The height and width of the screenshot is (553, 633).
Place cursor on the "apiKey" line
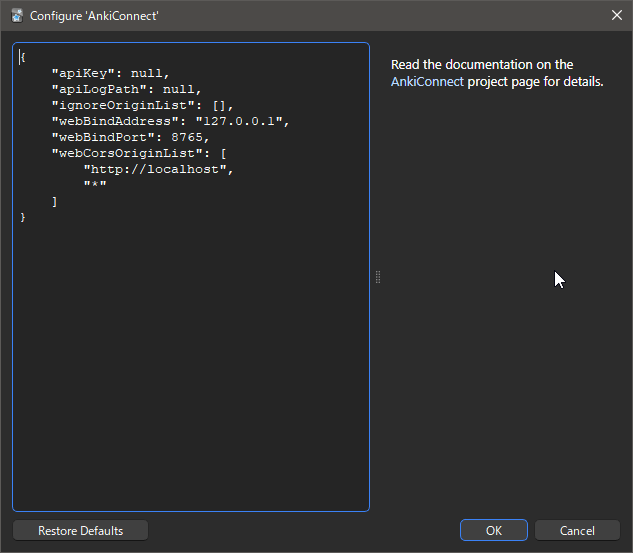[110, 73]
